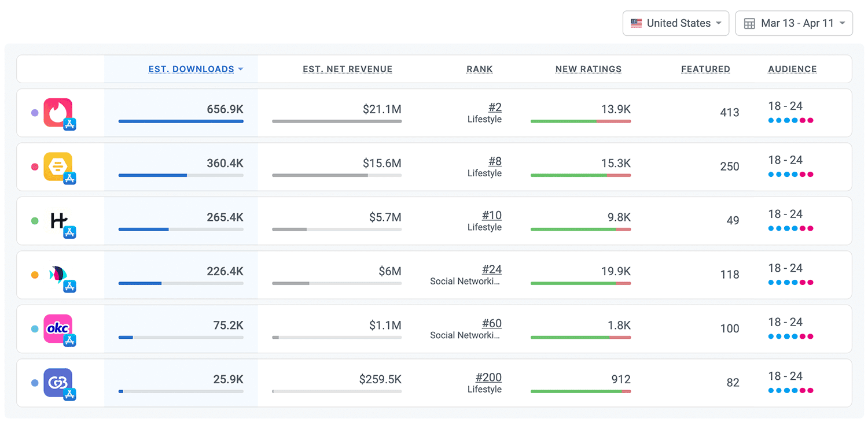Sort by Rank column header

pos(480,69)
